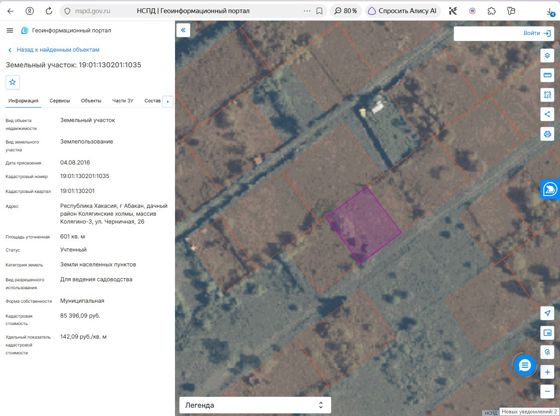Open the 80% zoom indicator
This screenshot has height=416, width=560.
click(x=346, y=11)
